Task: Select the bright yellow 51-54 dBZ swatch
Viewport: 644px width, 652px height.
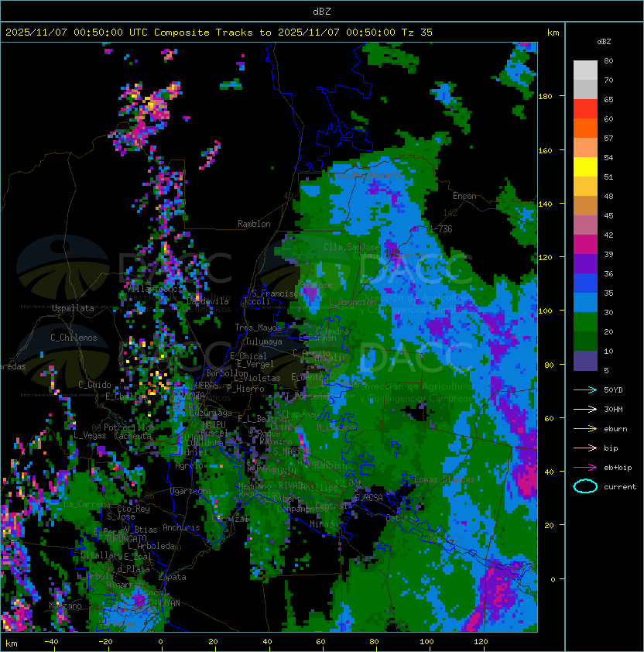Action: [585, 167]
